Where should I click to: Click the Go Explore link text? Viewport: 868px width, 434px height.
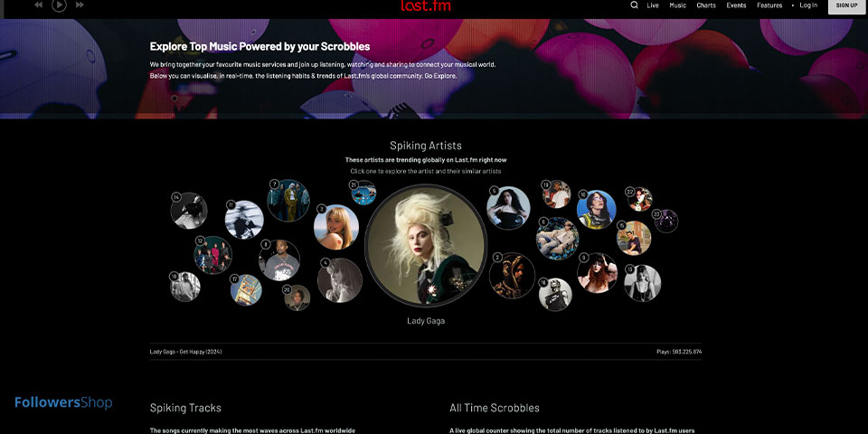click(440, 76)
